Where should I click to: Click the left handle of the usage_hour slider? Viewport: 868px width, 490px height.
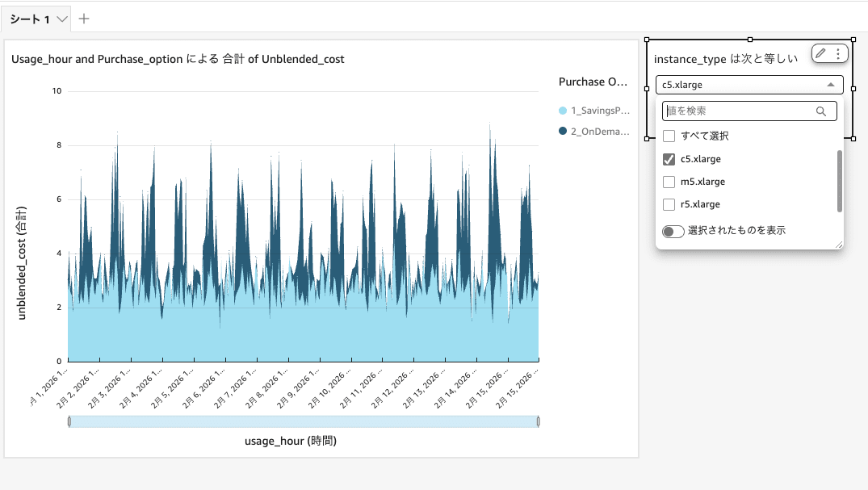pos(69,421)
